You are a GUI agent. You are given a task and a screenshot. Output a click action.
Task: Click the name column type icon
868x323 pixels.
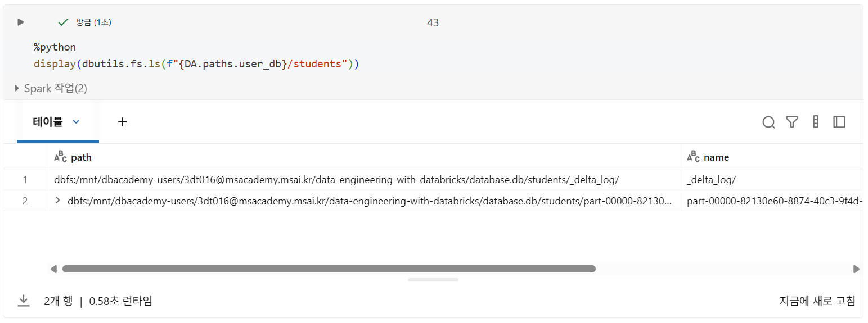[693, 157]
